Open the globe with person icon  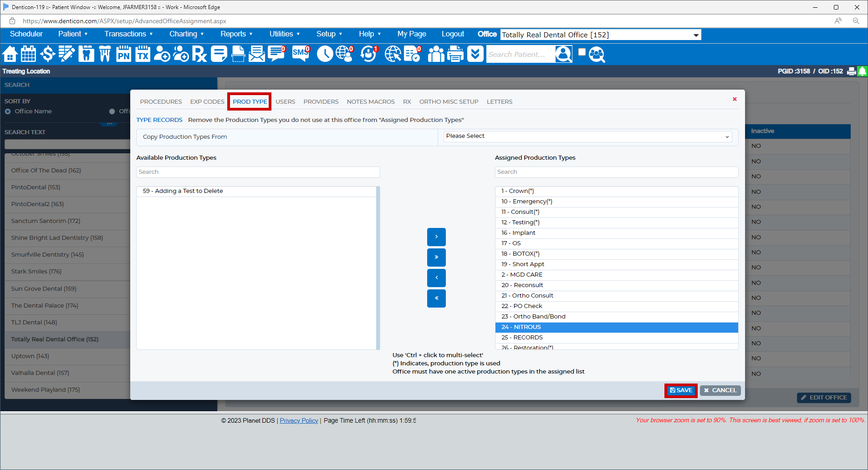(344, 54)
